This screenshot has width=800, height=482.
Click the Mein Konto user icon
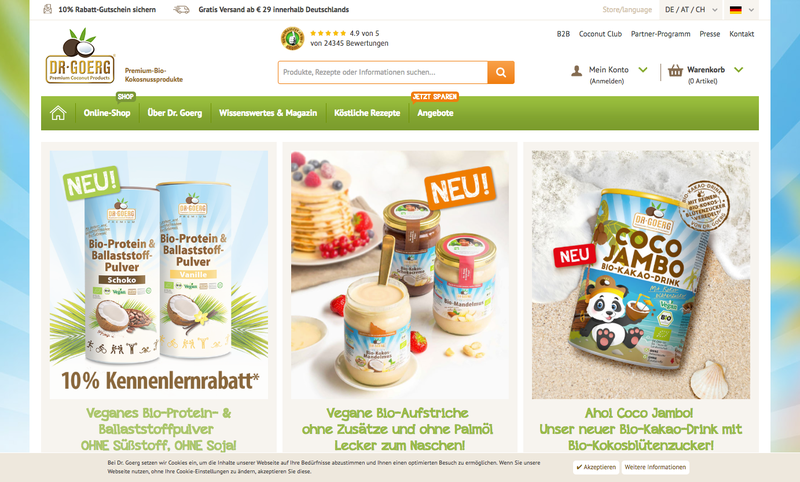(577, 70)
